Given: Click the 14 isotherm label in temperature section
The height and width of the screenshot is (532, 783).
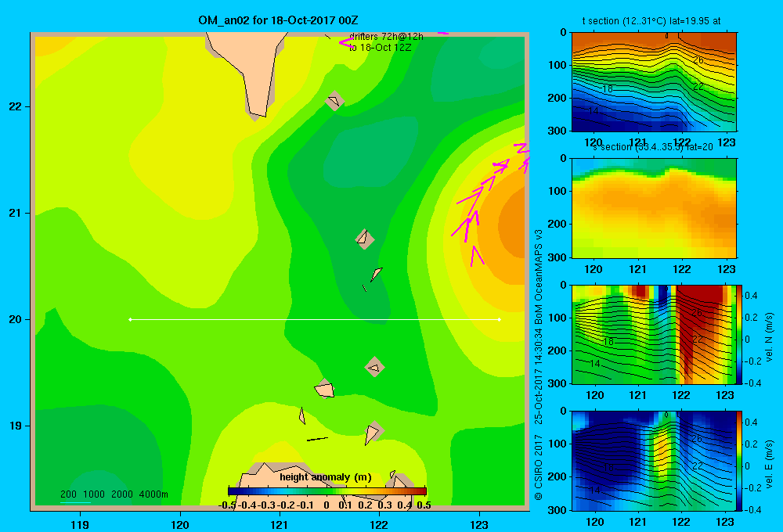Looking at the screenshot, I should [593, 110].
